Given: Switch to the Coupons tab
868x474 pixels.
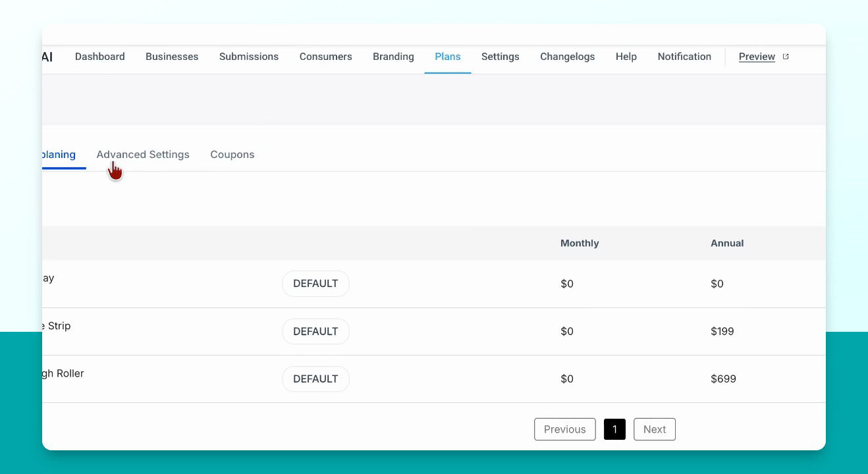Looking at the screenshot, I should point(232,155).
